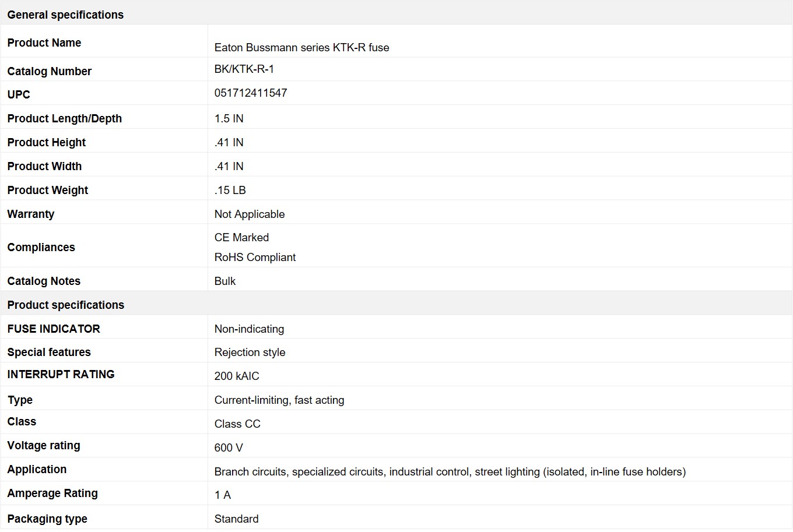Click the Warranty label
The height and width of the screenshot is (532, 793).
31,214
